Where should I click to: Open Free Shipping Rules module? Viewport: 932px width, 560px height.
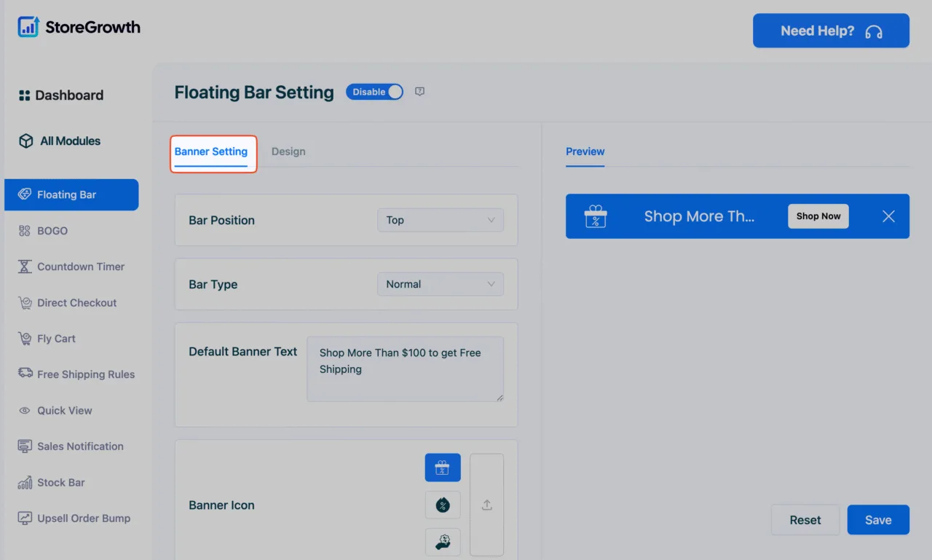76,374
